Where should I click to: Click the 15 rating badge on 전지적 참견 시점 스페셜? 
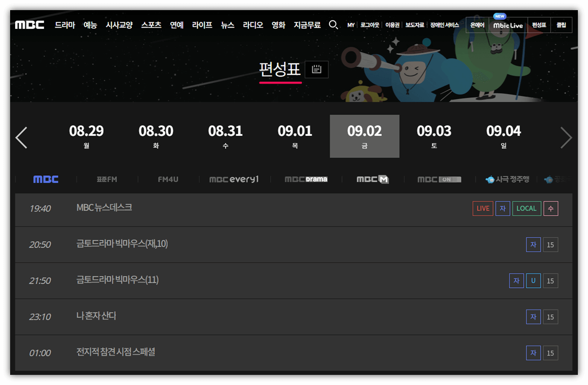point(550,353)
